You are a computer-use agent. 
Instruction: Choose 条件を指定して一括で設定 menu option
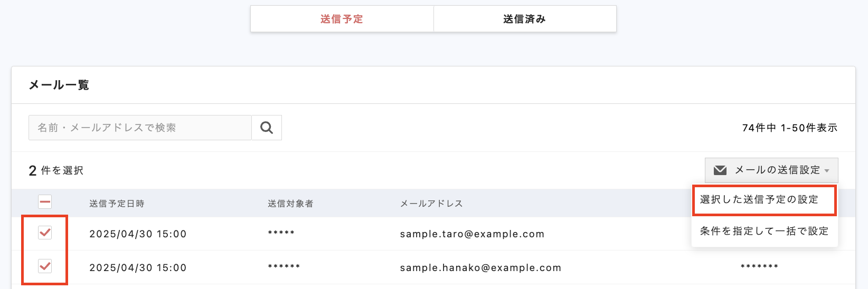tap(764, 231)
